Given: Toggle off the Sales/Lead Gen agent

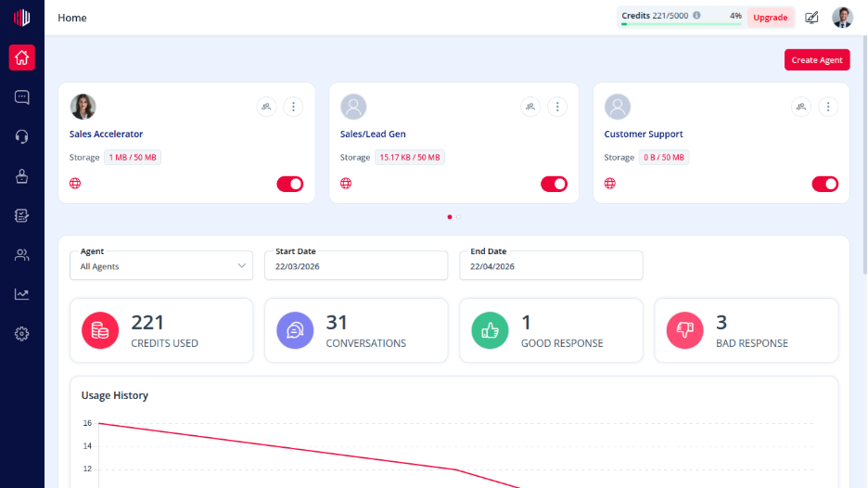Looking at the screenshot, I should [555, 184].
